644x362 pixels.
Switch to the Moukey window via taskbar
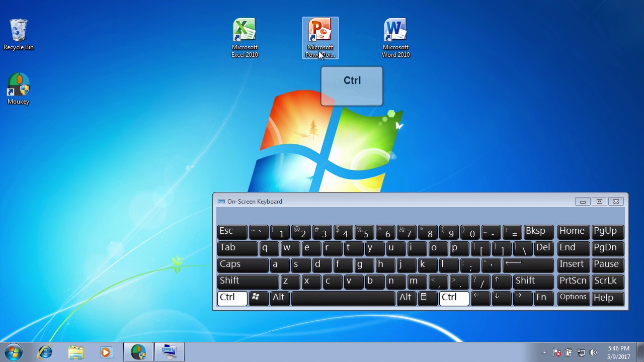[138, 351]
